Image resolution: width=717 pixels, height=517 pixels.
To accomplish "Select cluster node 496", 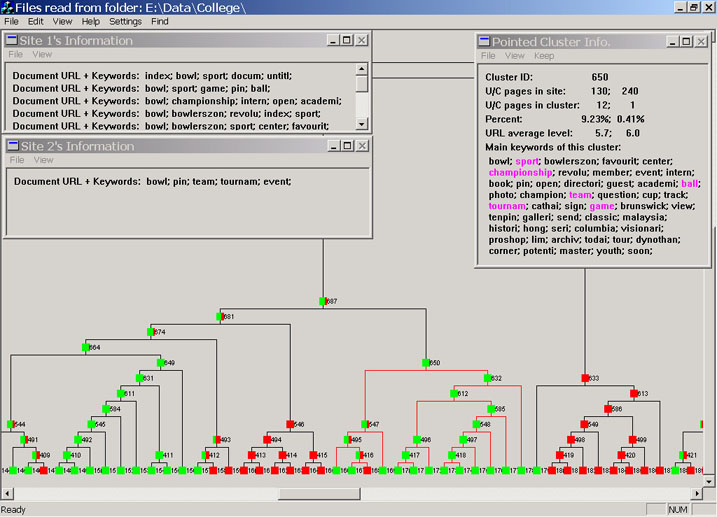I will pos(417,440).
